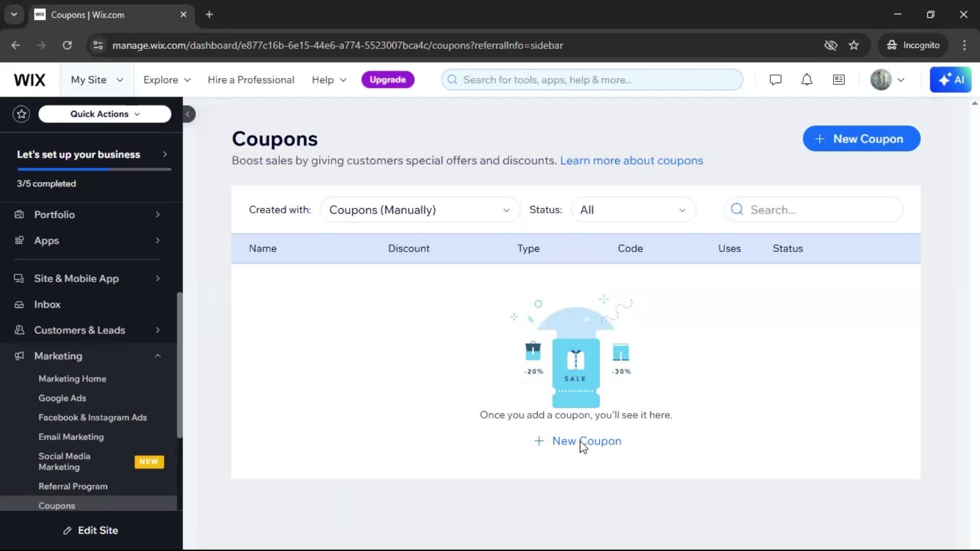Click the Upgrade button
The height and width of the screenshot is (551, 980).
pyautogui.click(x=388, y=80)
